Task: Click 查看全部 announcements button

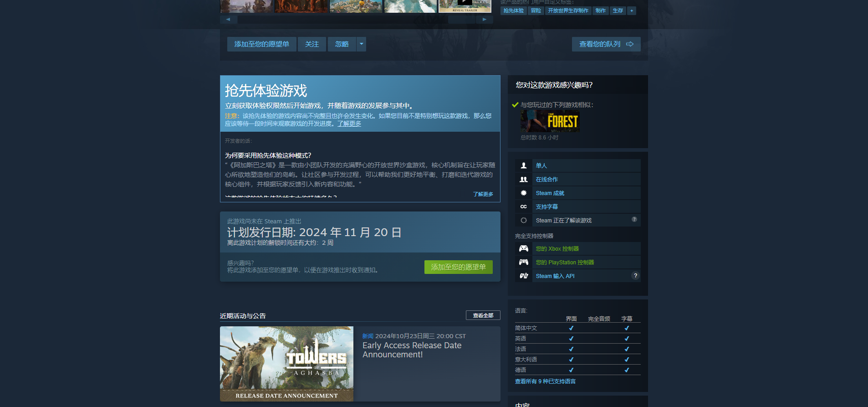Action: [x=483, y=315]
